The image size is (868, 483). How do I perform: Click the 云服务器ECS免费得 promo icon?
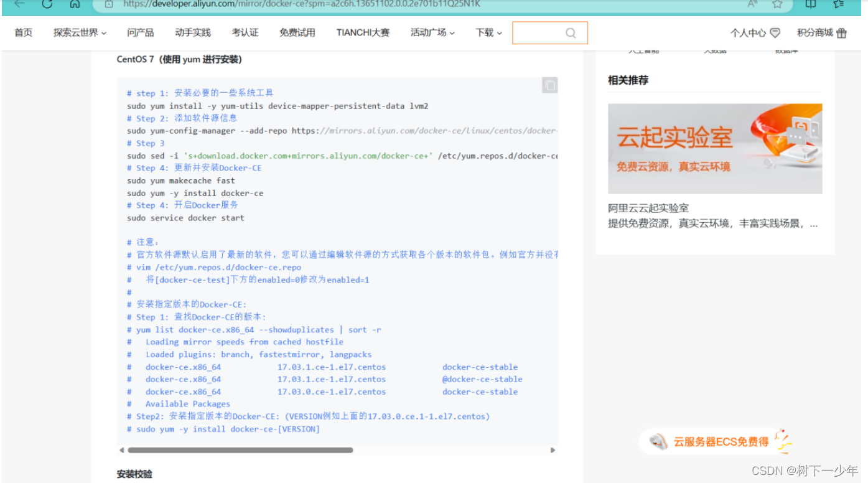click(x=659, y=442)
